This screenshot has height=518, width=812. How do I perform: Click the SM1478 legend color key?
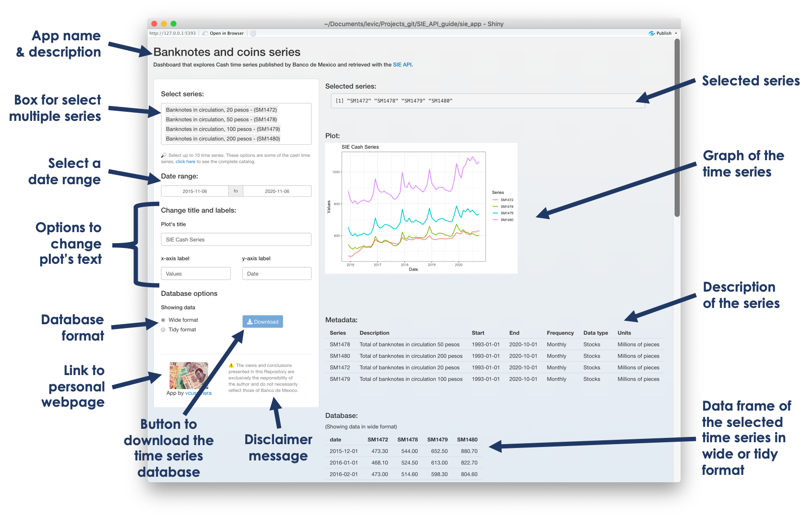pos(495,207)
